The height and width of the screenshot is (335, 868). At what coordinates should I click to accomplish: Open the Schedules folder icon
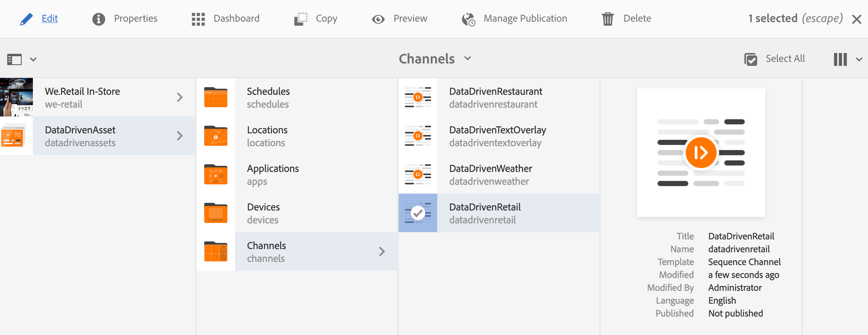(216, 97)
